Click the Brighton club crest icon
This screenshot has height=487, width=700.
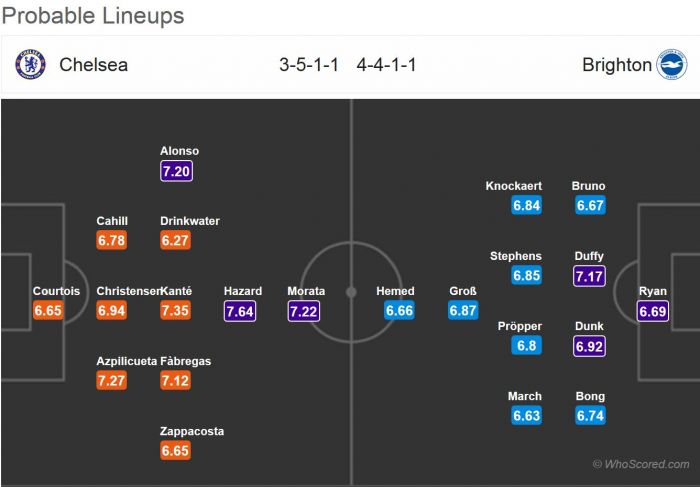point(671,65)
